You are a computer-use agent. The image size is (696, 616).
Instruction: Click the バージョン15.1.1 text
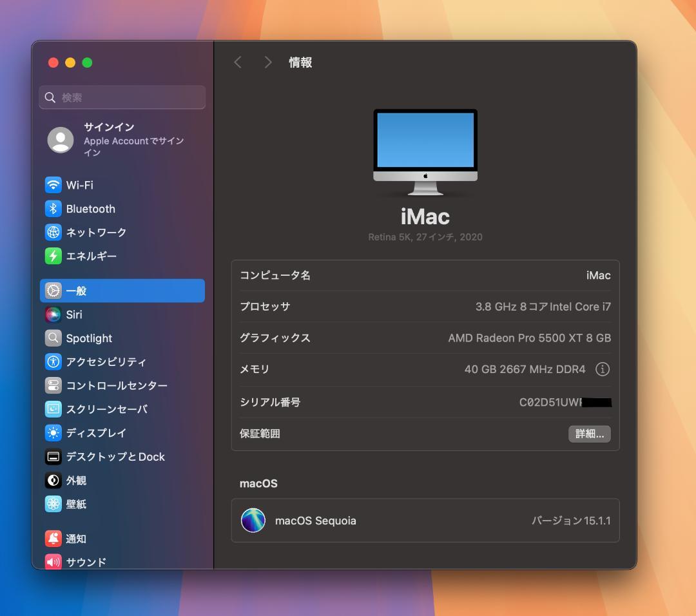pyautogui.click(x=571, y=521)
